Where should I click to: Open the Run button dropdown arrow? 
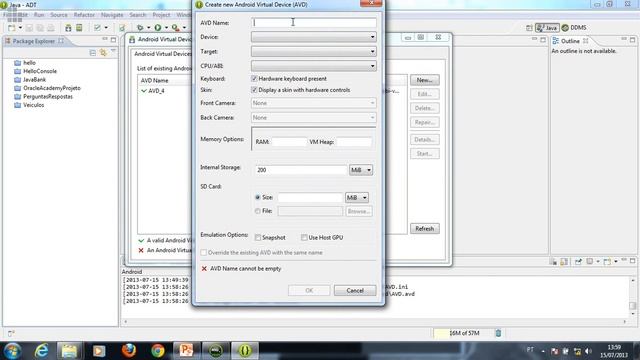tap(166, 28)
